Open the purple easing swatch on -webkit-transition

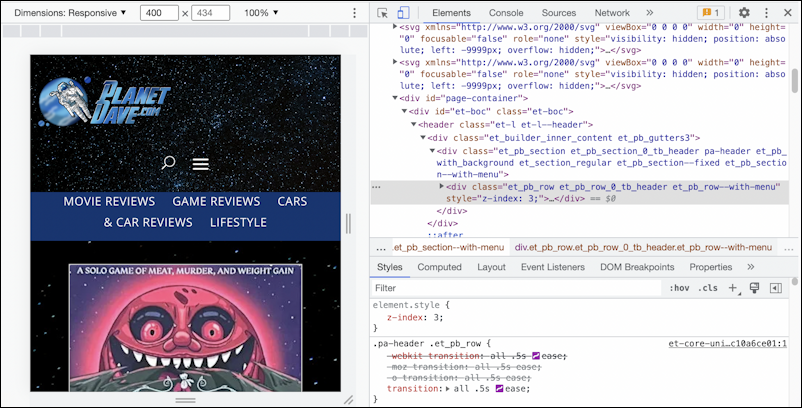[536, 356]
